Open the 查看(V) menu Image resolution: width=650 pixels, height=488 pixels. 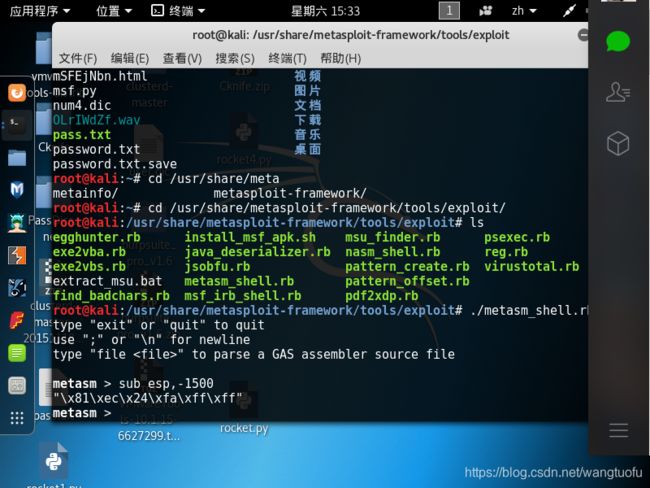[182, 58]
